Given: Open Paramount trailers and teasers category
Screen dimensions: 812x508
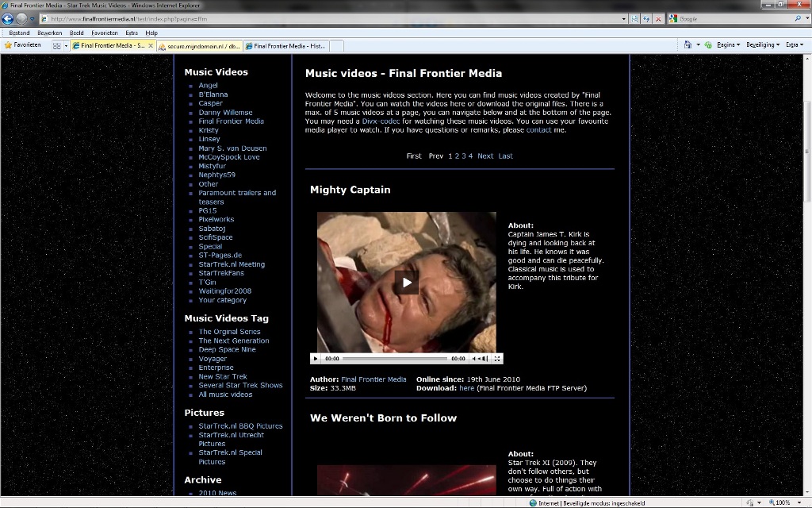Looking at the screenshot, I should click(237, 198).
